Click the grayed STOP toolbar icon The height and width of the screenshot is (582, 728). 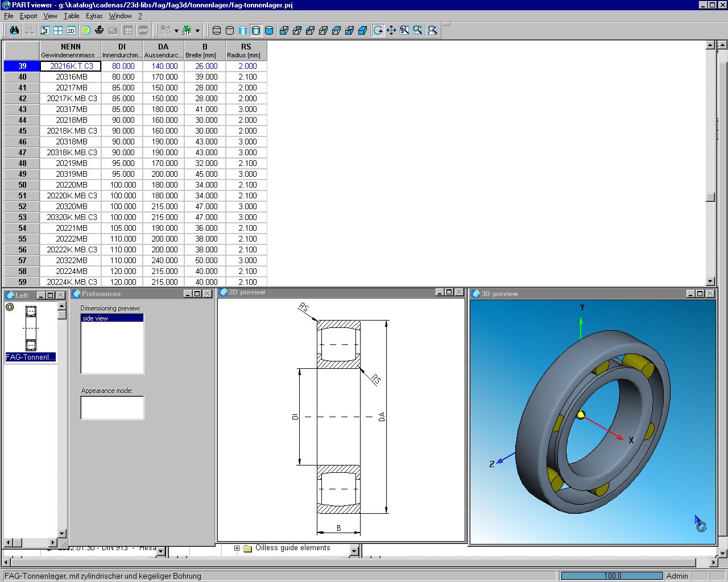143,30
